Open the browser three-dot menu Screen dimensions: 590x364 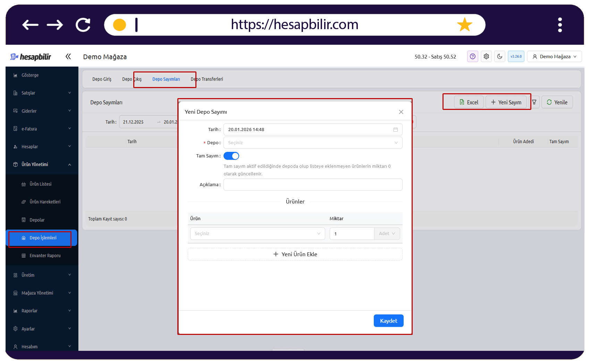560,25
